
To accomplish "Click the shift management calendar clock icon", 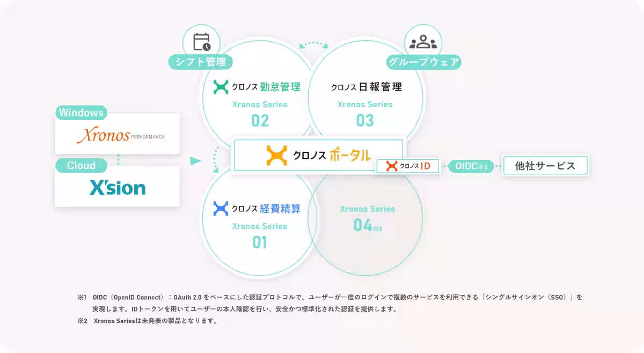I will (x=202, y=42).
